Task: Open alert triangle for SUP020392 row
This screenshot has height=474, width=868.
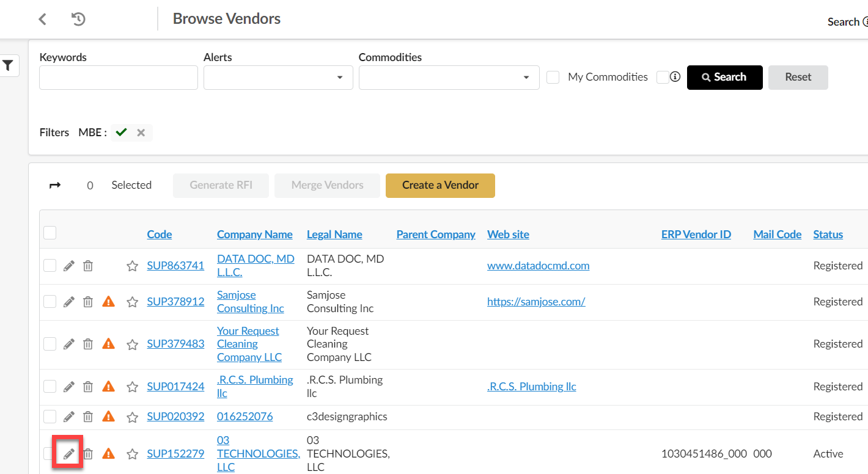Action: pyautogui.click(x=108, y=417)
